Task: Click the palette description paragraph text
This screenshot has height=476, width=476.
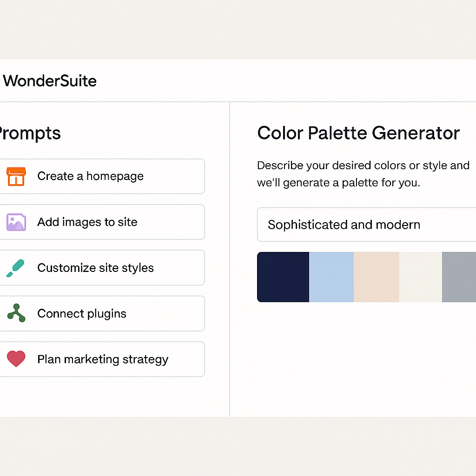Action: point(364,174)
